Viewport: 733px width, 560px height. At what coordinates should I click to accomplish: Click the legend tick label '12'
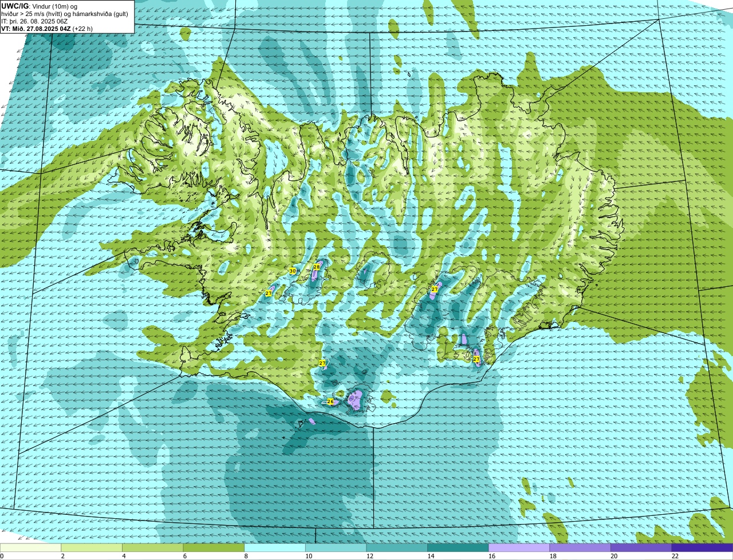(x=369, y=556)
